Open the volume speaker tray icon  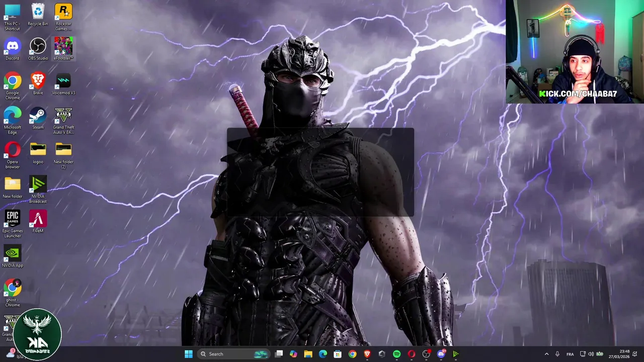[x=591, y=354]
